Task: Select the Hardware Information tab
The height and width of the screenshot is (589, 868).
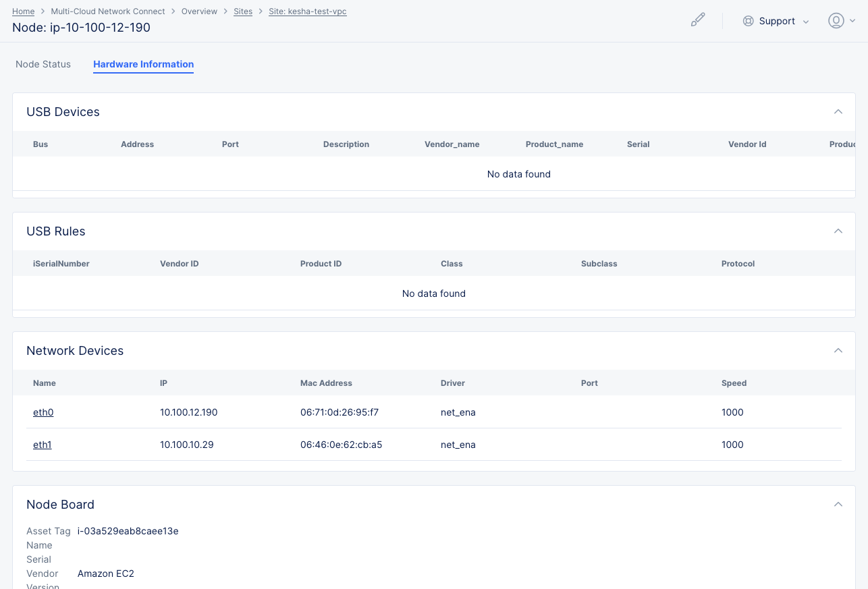Action: click(x=143, y=64)
